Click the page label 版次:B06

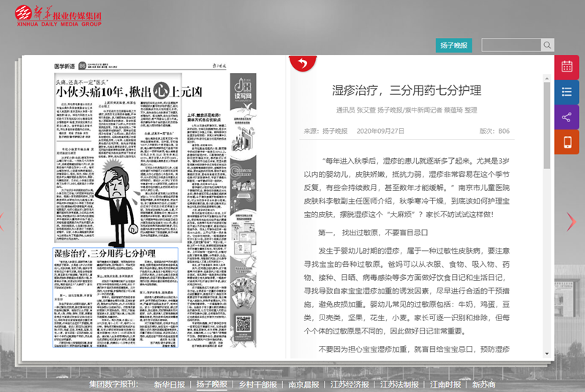click(494, 131)
